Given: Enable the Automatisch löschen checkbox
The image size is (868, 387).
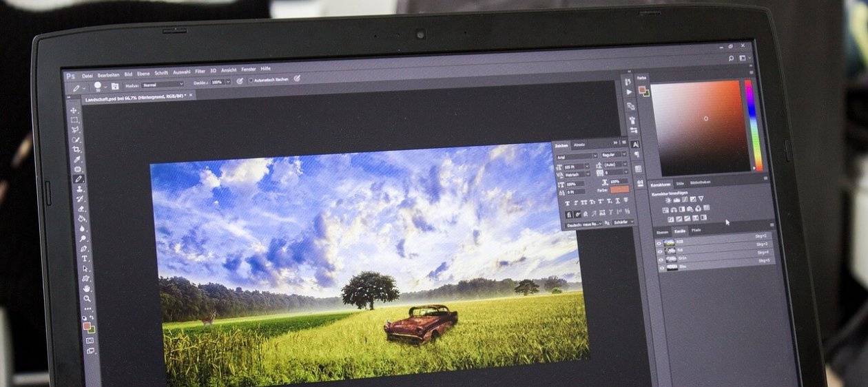Looking at the screenshot, I should tap(251, 81).
